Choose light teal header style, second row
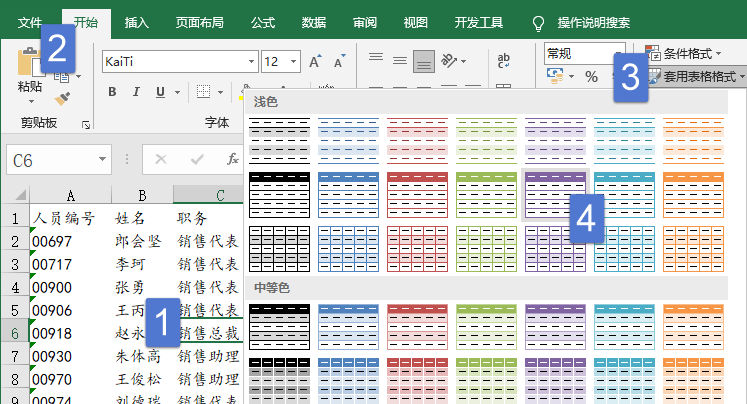The image size is (747, 404). pos(624,195)
